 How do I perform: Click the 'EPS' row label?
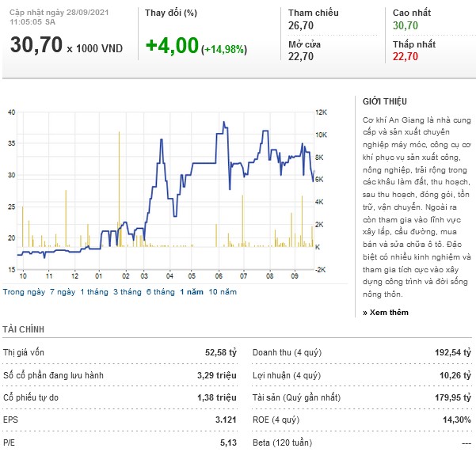[x=10, y=420]
